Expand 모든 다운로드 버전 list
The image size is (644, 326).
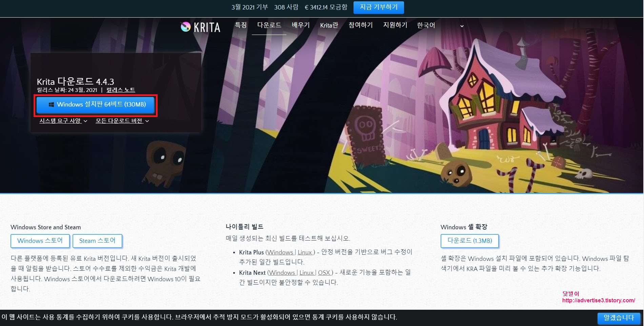[x=122, y=121]
